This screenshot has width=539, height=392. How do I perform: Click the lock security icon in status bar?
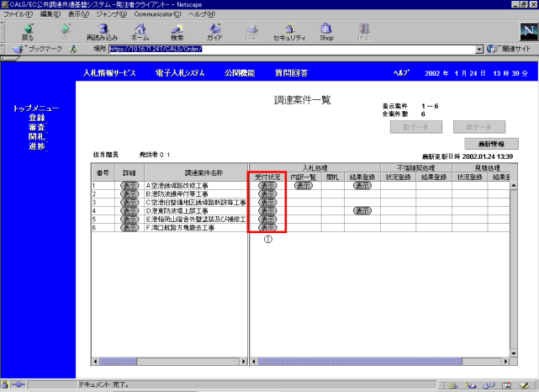point(4,384)
